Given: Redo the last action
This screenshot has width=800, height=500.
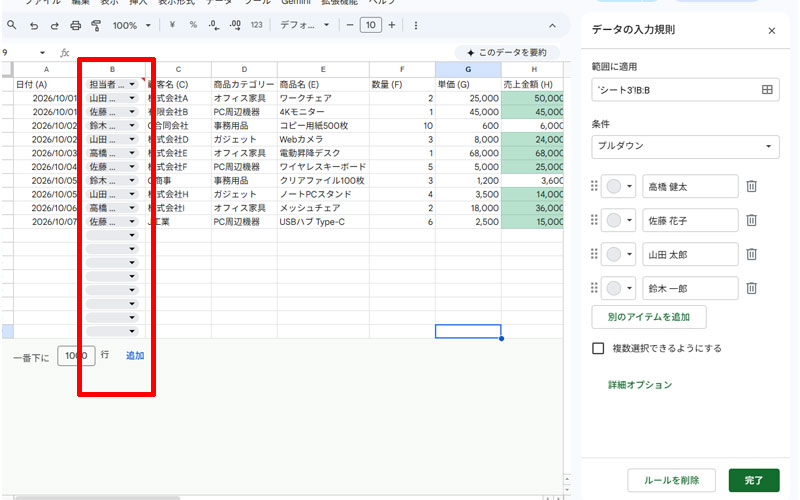Looking at the screenshot, I should pyautogui.click(x=54, y=25).
